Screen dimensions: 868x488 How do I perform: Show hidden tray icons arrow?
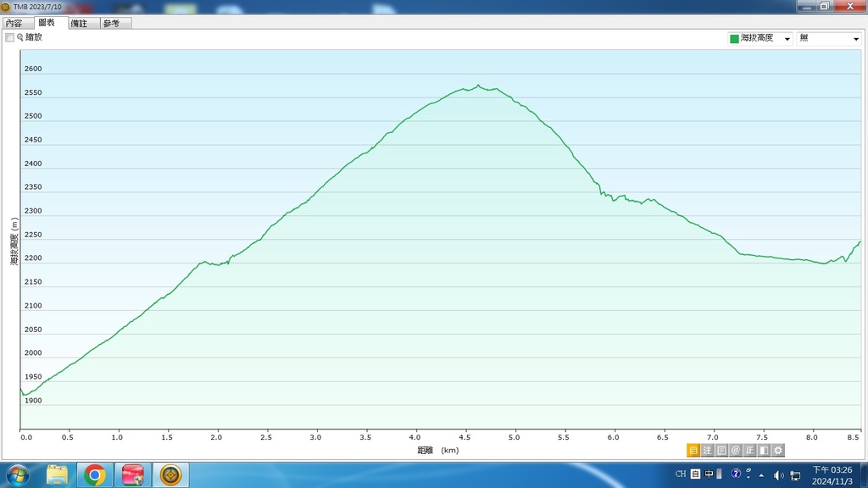[762, 474]
